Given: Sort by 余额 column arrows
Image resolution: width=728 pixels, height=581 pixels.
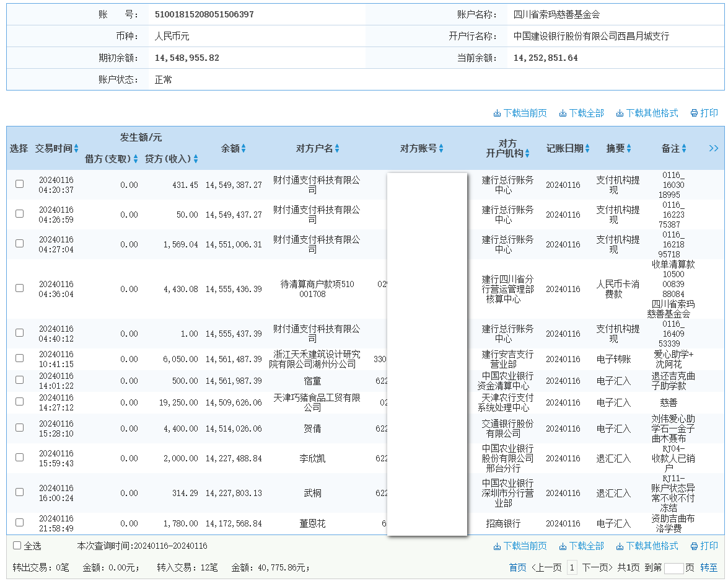Looking at the screenshot, I should (x=243, y=148).
